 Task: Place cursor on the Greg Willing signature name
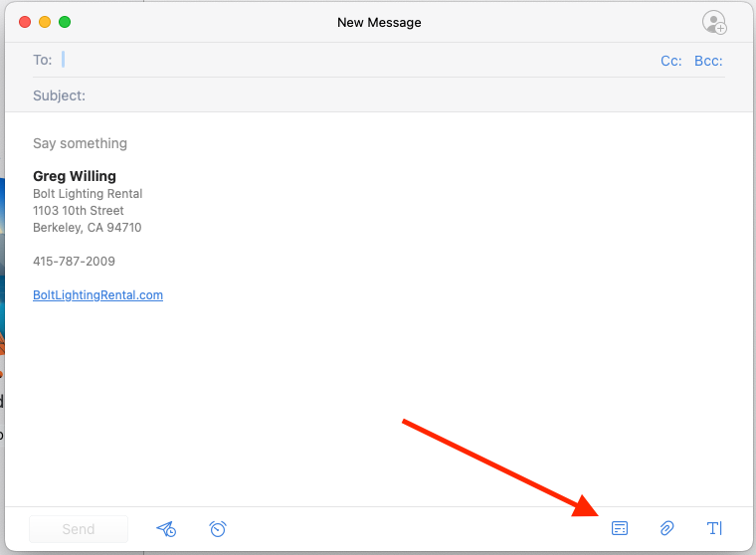(x=75, y=176)
